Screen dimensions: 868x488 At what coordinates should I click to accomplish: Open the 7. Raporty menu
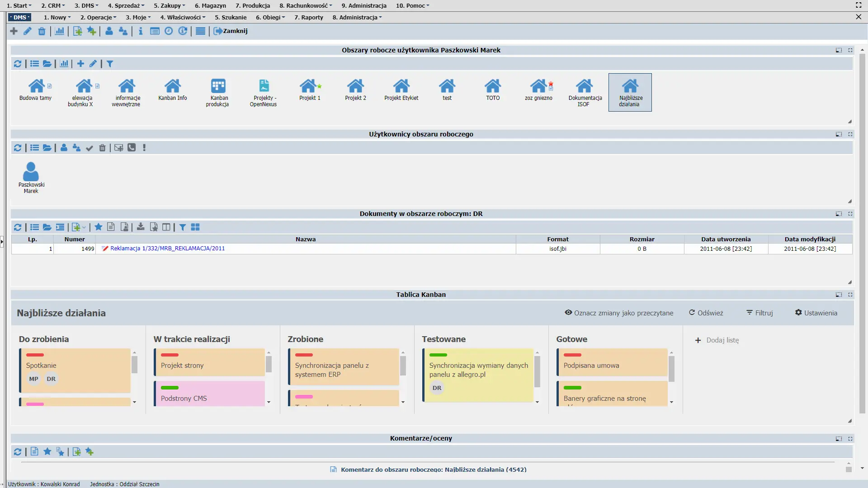[309, 17]
